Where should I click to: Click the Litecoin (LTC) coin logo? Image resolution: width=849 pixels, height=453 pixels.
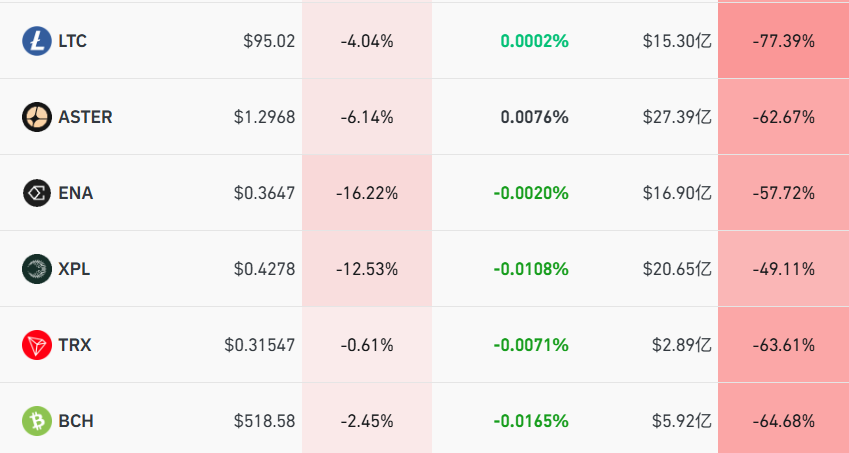[x=36, y=41]
